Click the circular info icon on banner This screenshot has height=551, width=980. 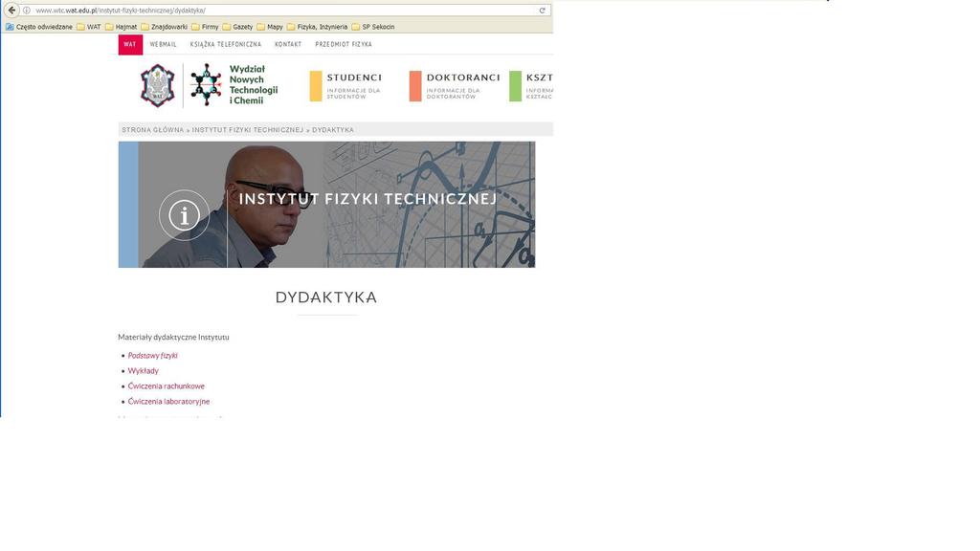click(185, 215)
